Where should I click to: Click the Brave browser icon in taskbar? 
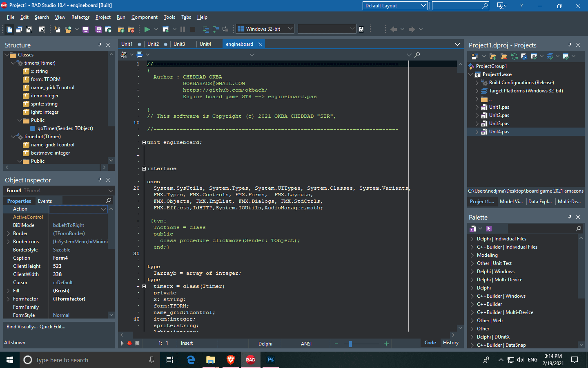pyautogui.click(x=231, y=360)
